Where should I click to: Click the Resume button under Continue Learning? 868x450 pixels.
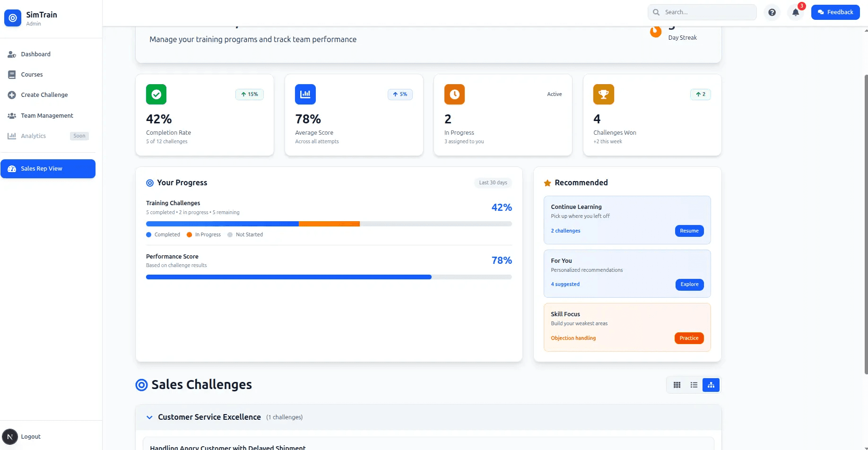coord(689,231)
